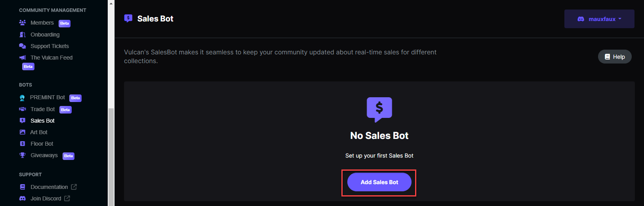This screenshot has width=644, height=206.
Task: Click the scroll-up arrow of the sidebar
Action: (x=111, y=3)
